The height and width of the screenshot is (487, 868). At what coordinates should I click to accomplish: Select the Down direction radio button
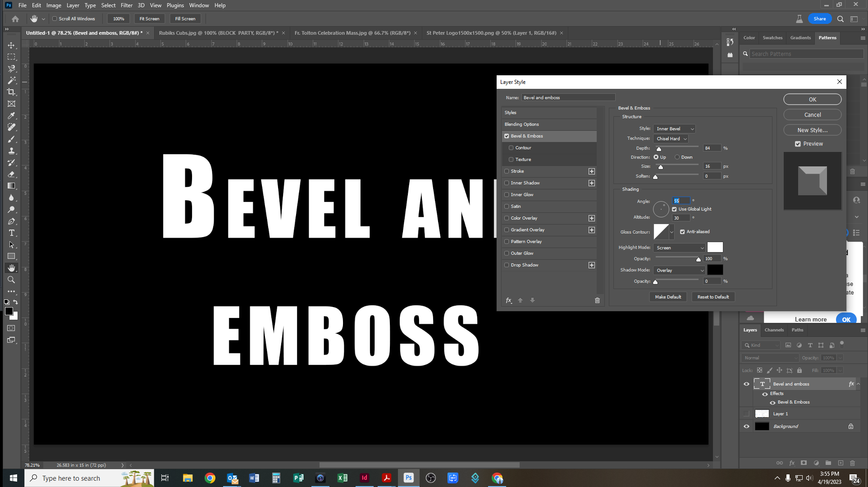click(677, 157)
